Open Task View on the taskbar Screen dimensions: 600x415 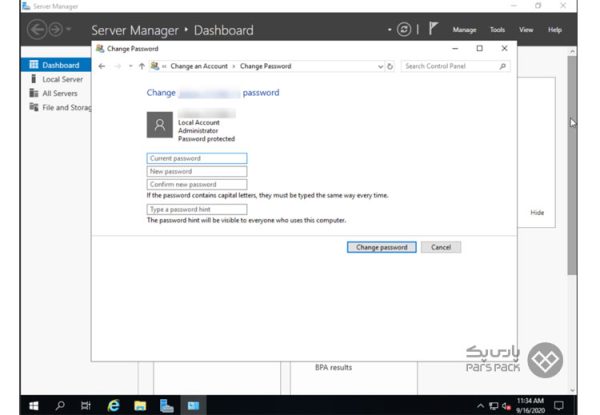tap(86, 405)
